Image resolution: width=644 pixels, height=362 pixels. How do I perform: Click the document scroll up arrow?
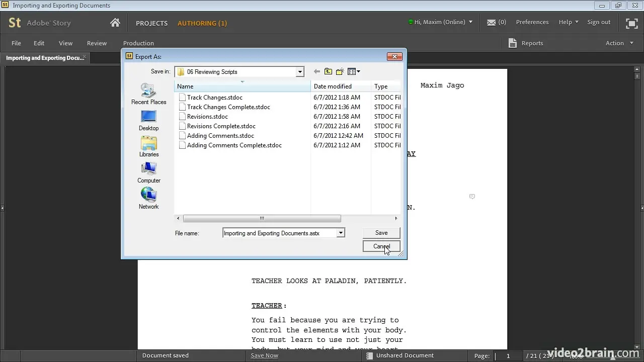(637, 70)
